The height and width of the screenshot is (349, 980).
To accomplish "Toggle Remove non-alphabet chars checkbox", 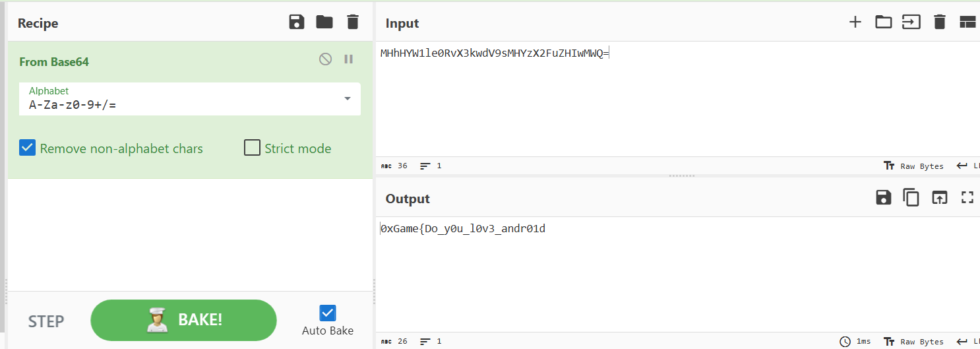I will [x=28, y=148].
